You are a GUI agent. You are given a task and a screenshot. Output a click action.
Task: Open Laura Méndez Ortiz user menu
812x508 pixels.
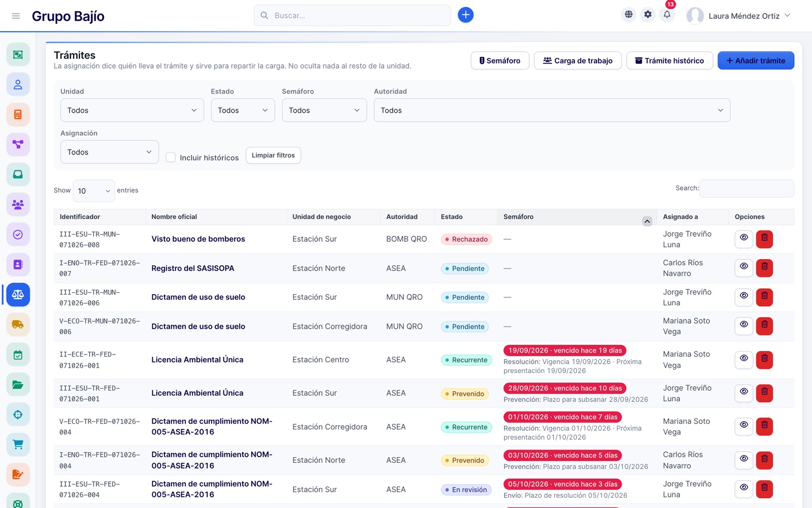click(x=738, y=16)
